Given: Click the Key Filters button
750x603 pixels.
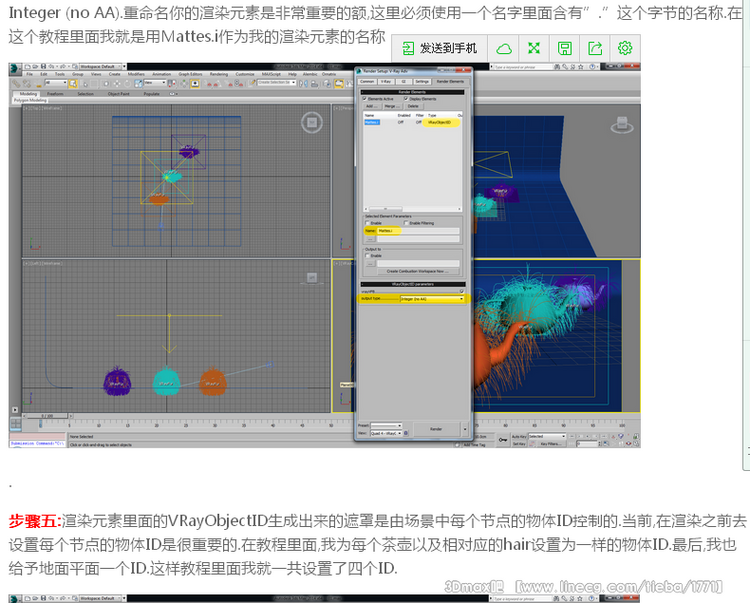Looking at the screenshot, I should (x=550, y=444).
